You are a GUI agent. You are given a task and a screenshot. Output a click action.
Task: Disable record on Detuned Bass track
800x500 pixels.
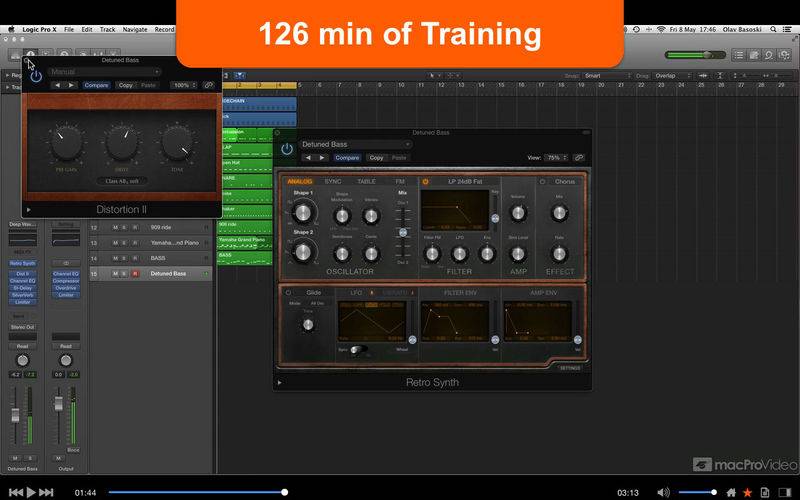pos(135,274)
